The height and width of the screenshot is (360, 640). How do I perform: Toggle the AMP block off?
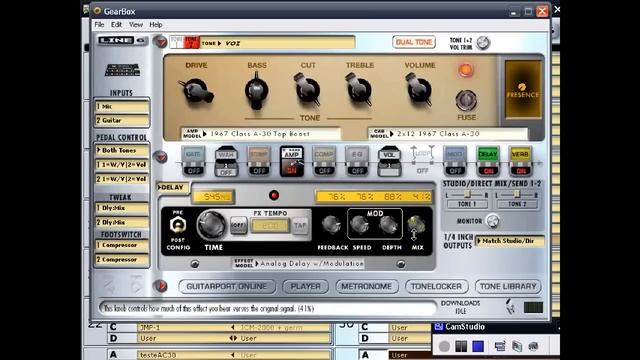click(291, 161)
